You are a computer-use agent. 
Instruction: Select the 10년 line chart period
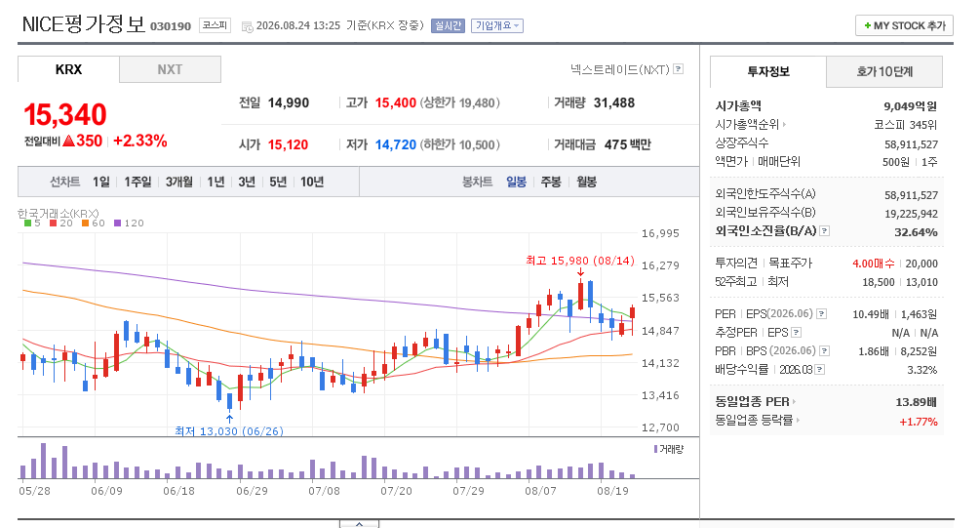(x=312, y=183)
